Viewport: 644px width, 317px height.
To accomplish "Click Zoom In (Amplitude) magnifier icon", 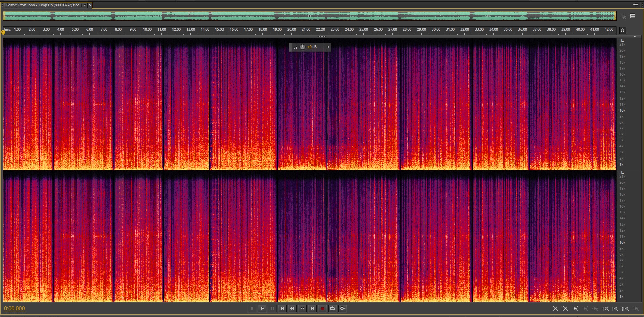I will [x=555, y=309].
